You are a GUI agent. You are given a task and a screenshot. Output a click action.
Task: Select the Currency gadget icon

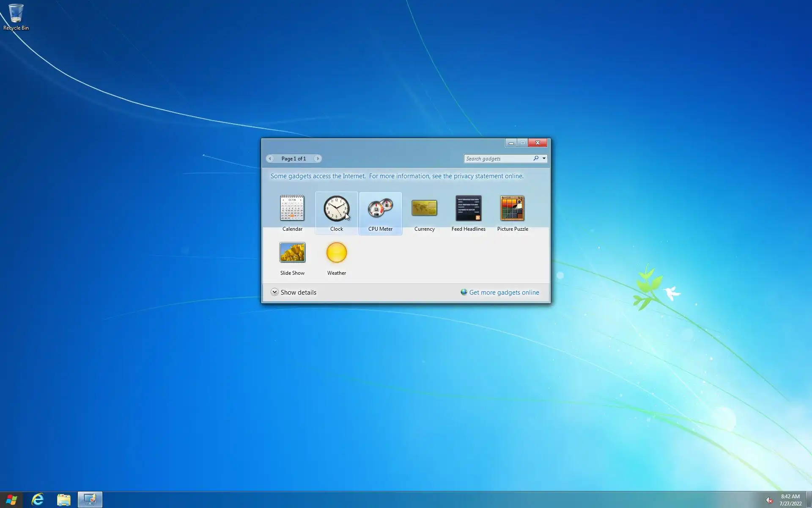coord(424,208)
